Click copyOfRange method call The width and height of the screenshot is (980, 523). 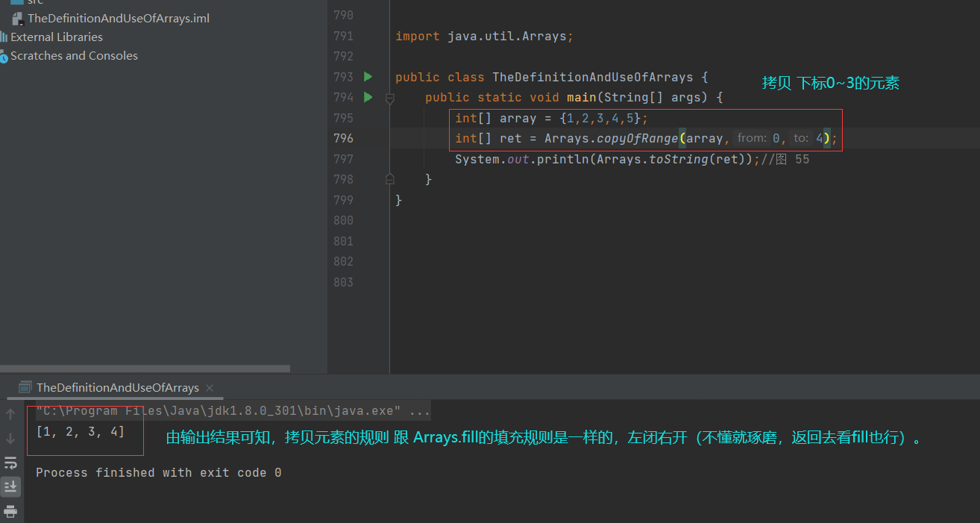point(638,138)
